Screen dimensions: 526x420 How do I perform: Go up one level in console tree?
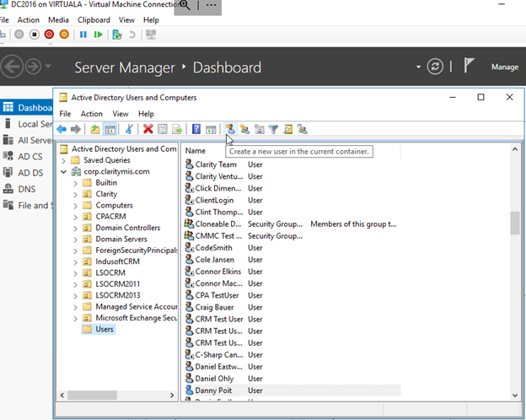click(x=95, y=129)
